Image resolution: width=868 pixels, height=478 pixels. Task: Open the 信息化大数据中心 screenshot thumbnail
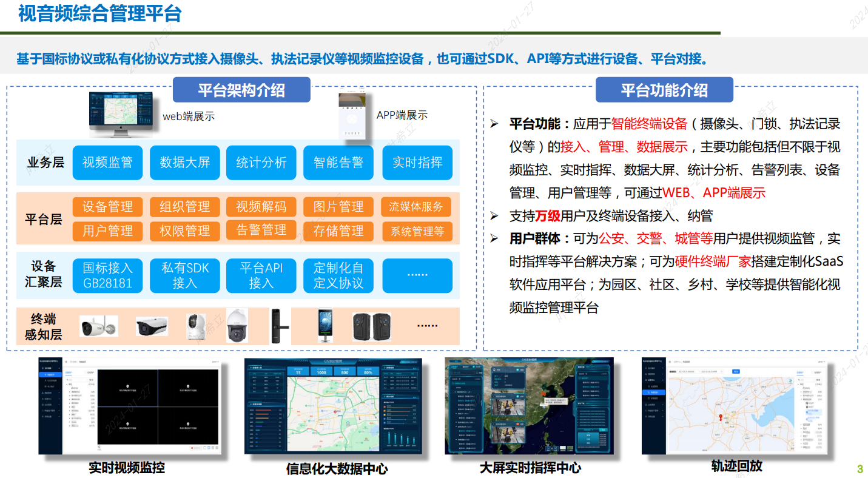[x=332, y=406]
